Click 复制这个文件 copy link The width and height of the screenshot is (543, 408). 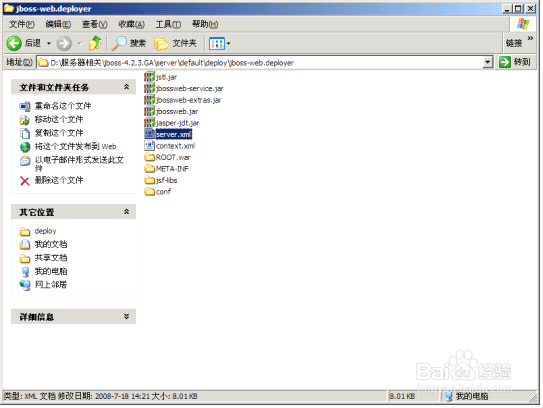tap(59, 133)
